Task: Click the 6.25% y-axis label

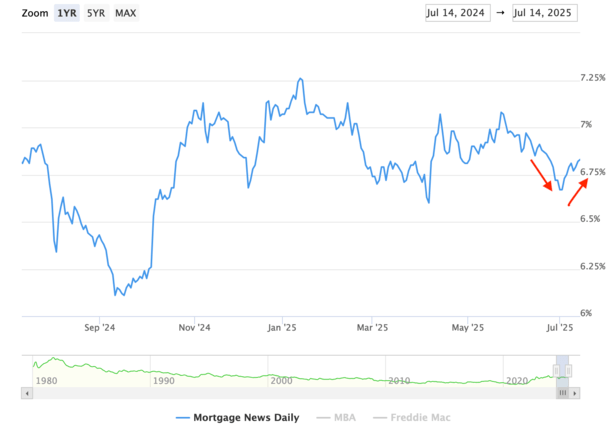Action: tap(592, 267)
